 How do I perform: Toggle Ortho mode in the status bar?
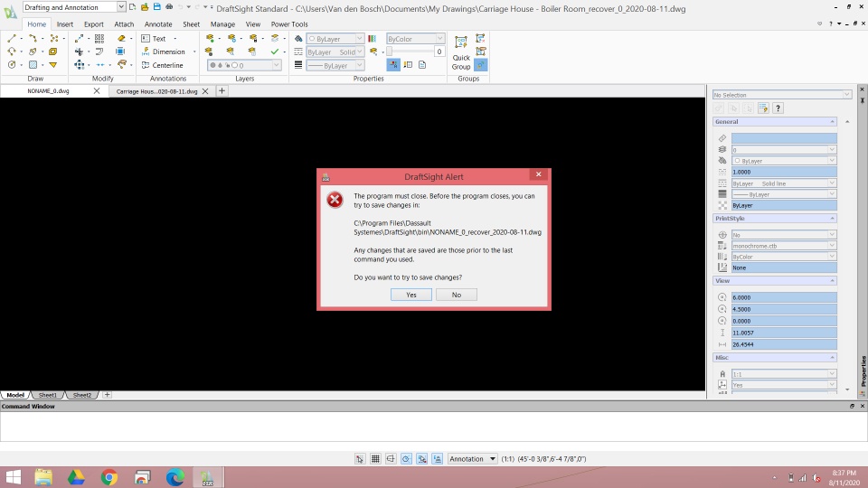click(x=391, y=459)
